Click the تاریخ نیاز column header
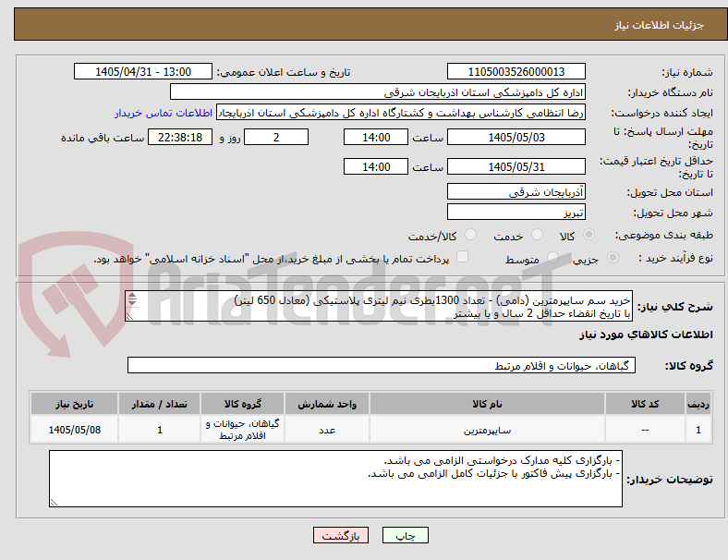Viewport: 728px width, 560px height. pyautogui.click(x=74, y=404)
